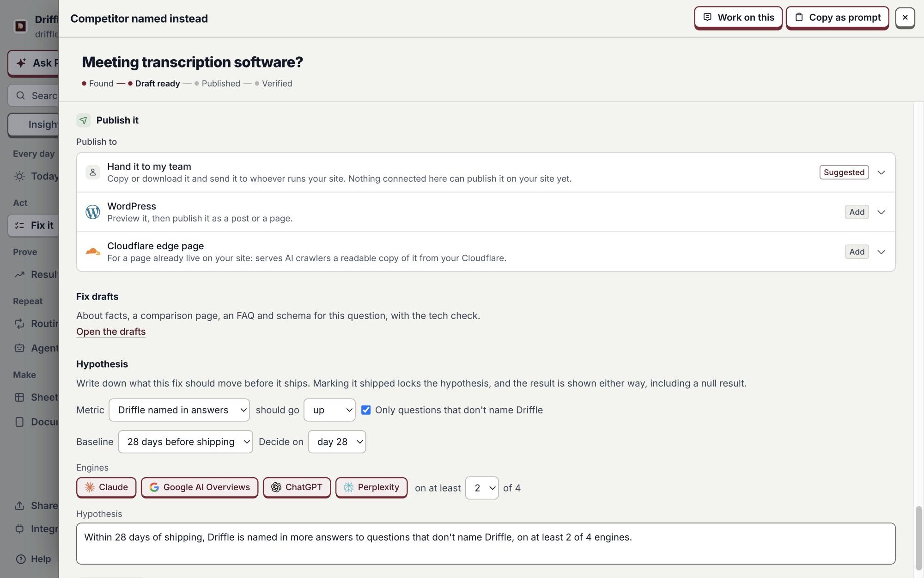Click Add button for Cloudflare edge page
924x578 pixels.
coord(857,252)
